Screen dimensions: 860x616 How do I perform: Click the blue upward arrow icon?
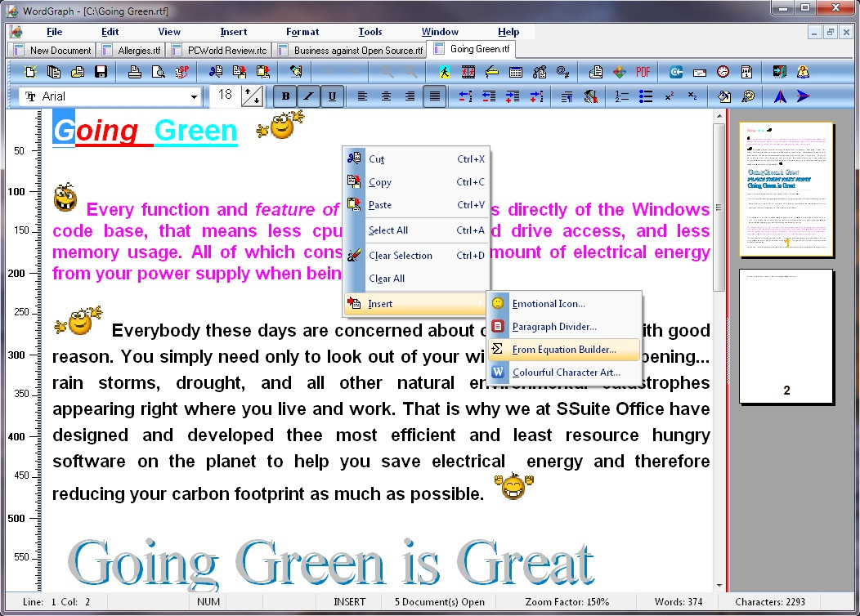pos(779,96)
